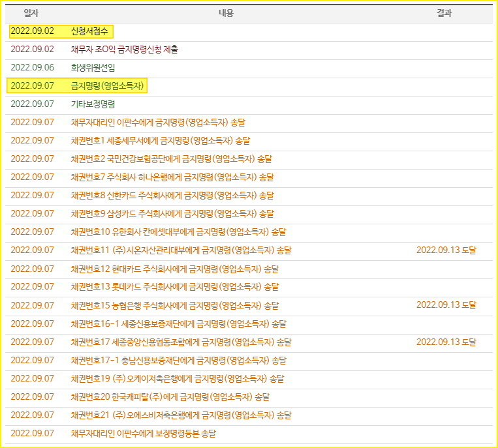
Task: Click the 2022.09.13 도달 result for 채권번호11
Action: point(446,250)
